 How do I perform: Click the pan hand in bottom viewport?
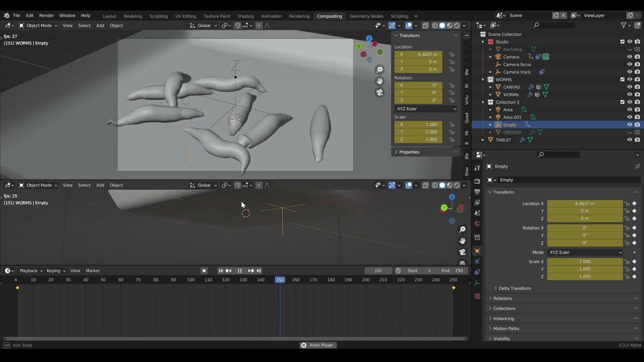(x=462, y=241)
